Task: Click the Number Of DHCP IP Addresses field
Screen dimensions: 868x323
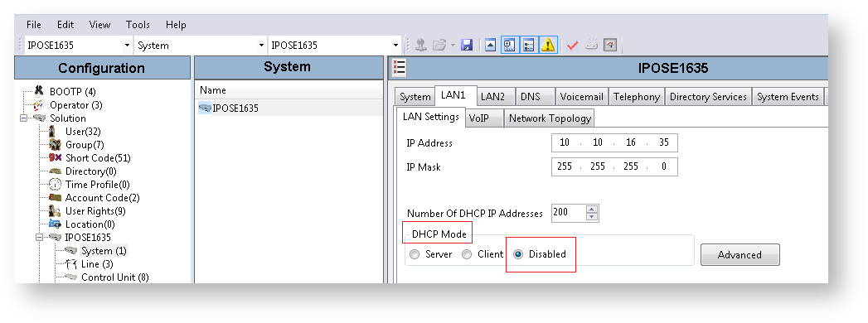Action: pyautogui.click(x=569, y=213)
